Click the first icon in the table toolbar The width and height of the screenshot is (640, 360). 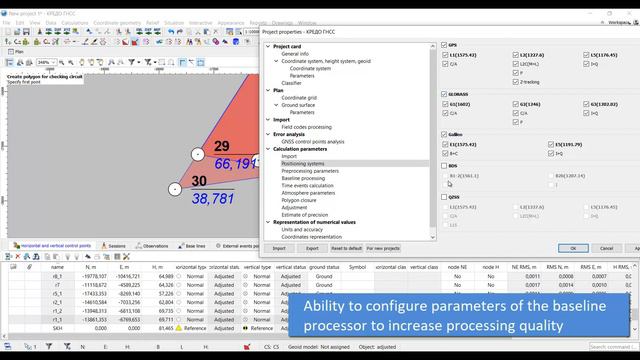8,256
